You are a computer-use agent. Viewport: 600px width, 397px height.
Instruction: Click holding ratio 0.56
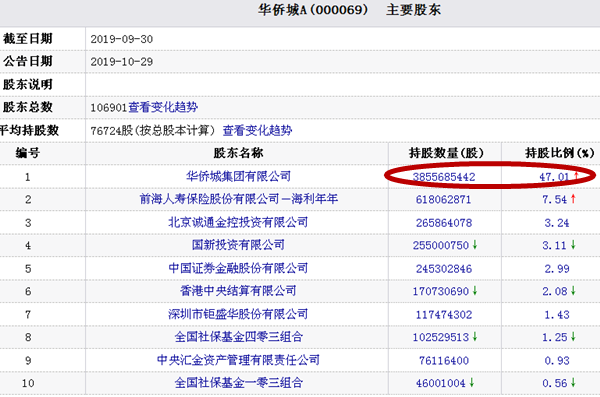[x=554, y=383]
